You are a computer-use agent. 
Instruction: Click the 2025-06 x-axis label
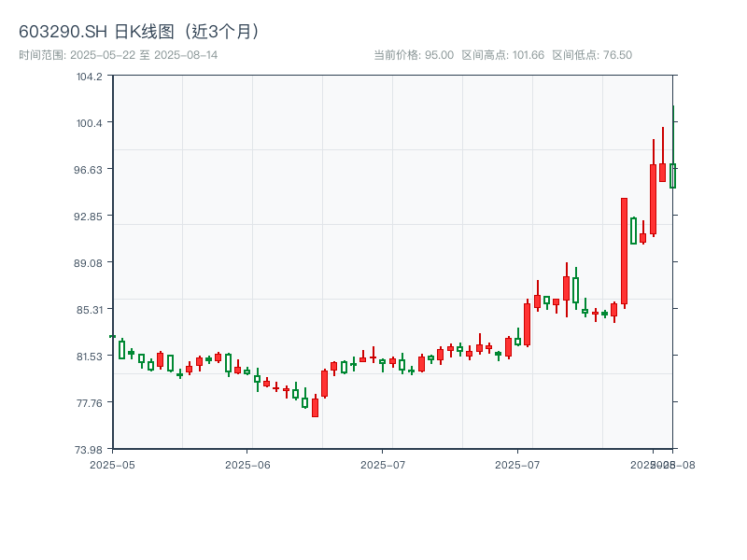(x=247, y=465)
